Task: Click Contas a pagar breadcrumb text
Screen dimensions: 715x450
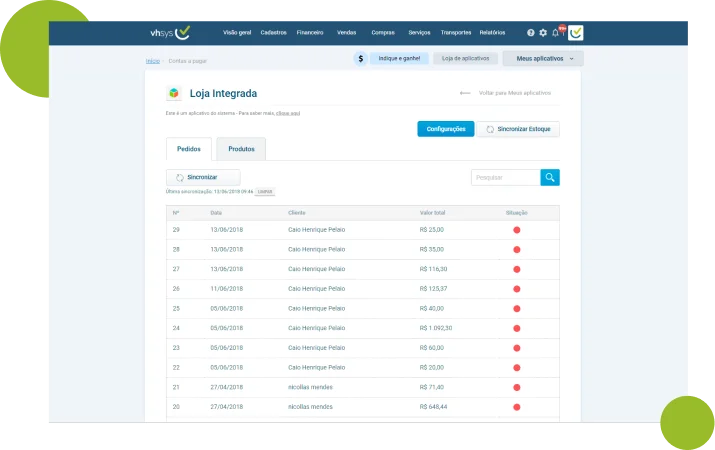Action: click(x=187, y=61)
